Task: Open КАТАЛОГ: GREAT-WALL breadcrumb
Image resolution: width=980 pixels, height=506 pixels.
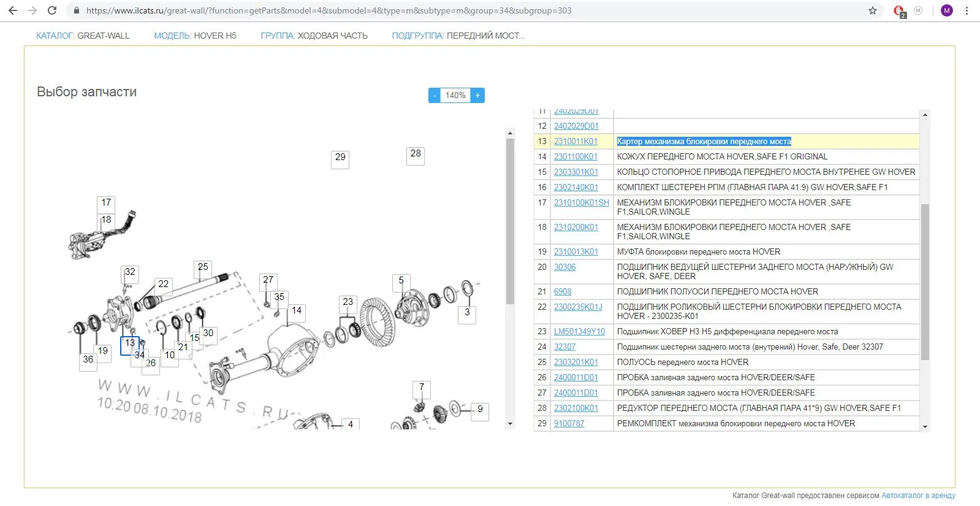Action: (x=83, y=36)
